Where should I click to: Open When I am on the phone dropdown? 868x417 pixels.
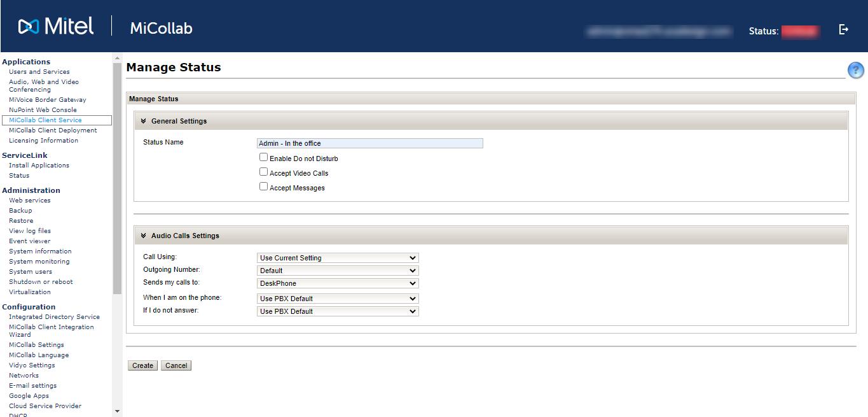(x=338, y=299)
